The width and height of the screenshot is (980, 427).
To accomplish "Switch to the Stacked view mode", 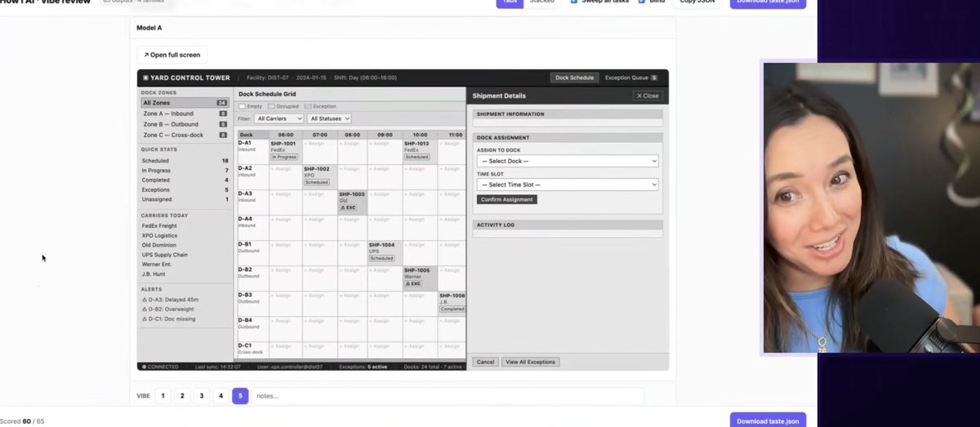I will pyautogui.click(x=541, y=2).
